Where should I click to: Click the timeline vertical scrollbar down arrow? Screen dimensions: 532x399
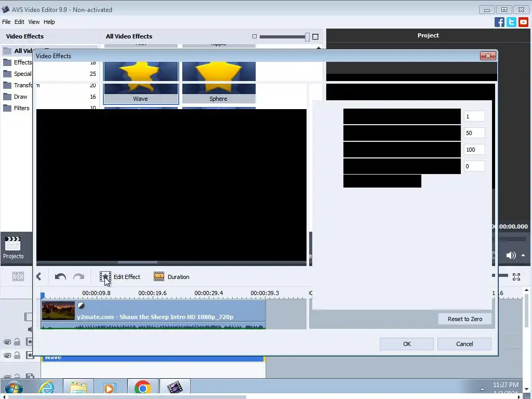[x=526, y=389]
